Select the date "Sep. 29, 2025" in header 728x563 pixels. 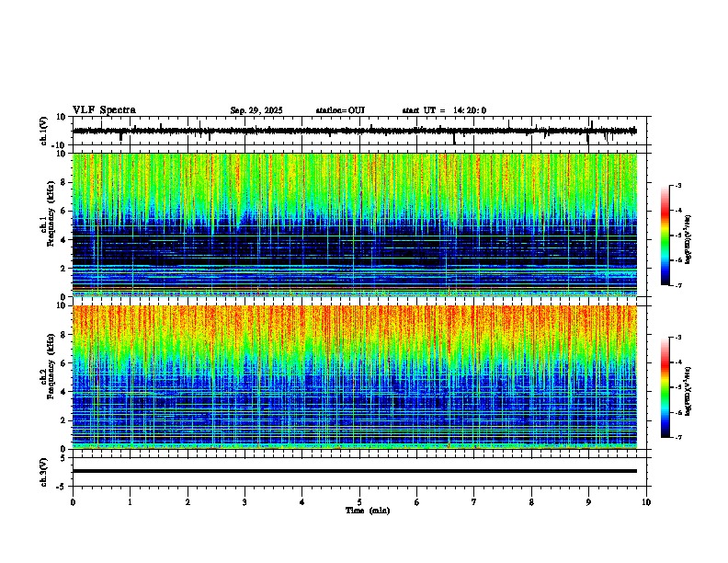coord(256,110)
